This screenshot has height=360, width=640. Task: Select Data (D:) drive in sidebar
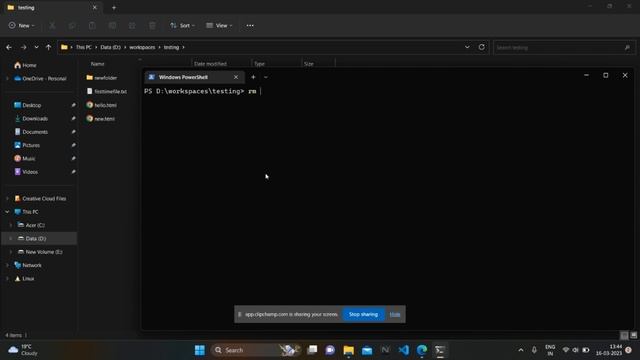pyautogui.click(x=36, y=239)
